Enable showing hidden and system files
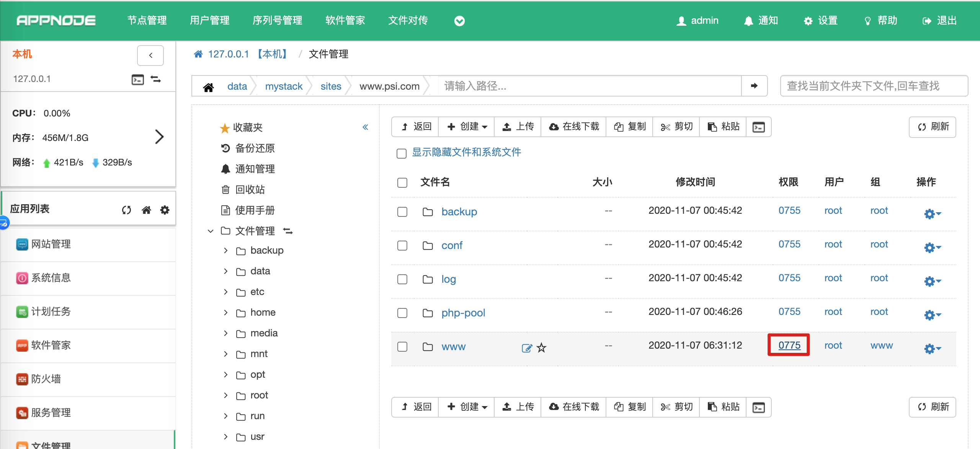Screen dimensions: 980x449 402,153
